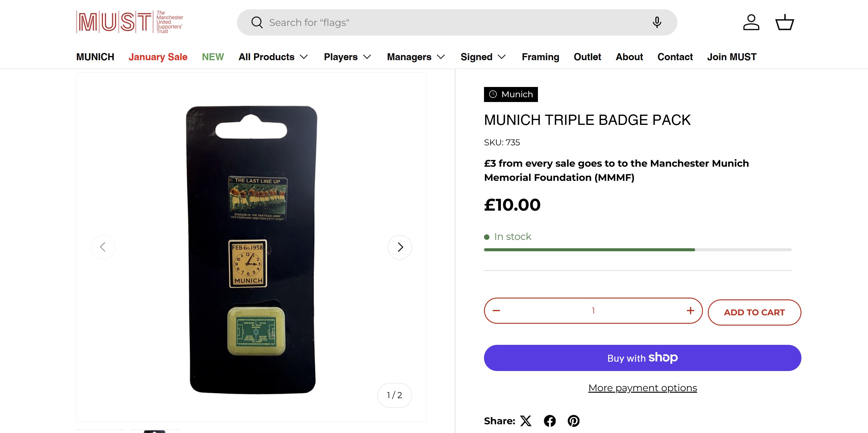Image resolution: width=868 pixels, height=433 pixels.
Task: Share product on X (Twitter)
Action: tap(526, 421)
